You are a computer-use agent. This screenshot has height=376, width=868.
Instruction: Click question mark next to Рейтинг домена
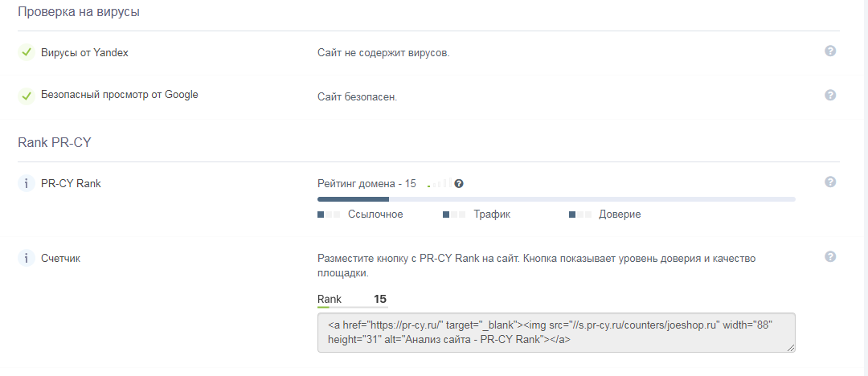459,183
